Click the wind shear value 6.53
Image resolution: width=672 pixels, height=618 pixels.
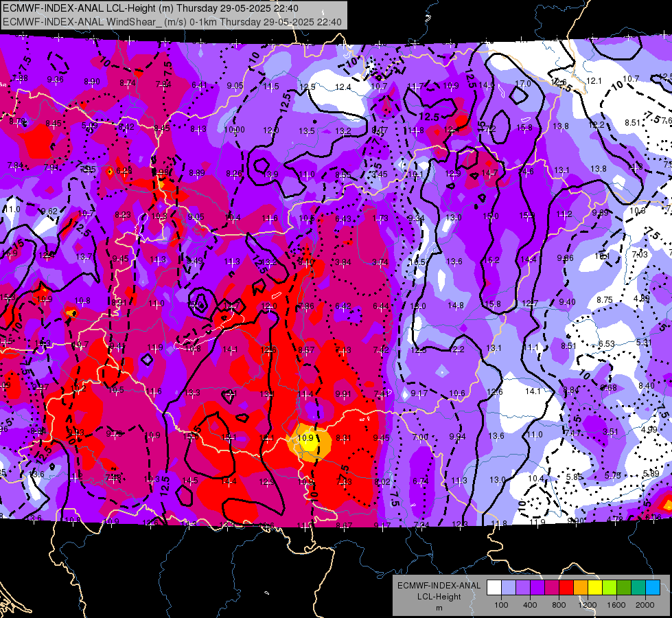tap(606, 343)
